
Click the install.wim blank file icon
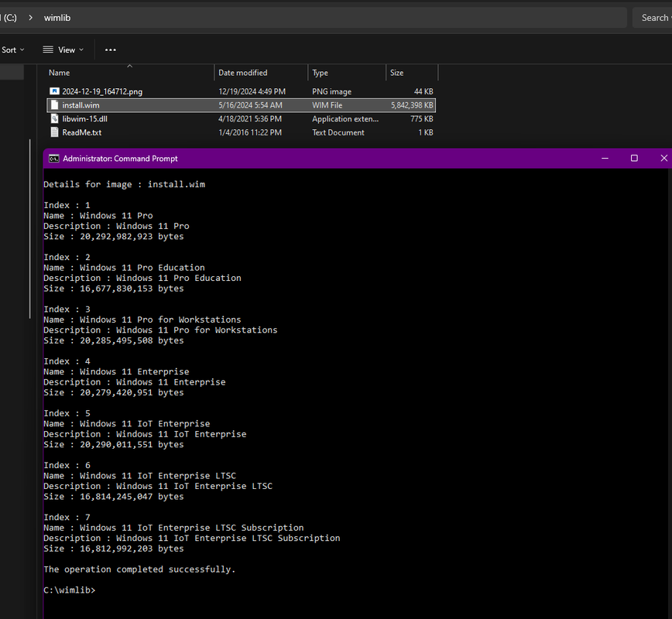click(54, 105)
